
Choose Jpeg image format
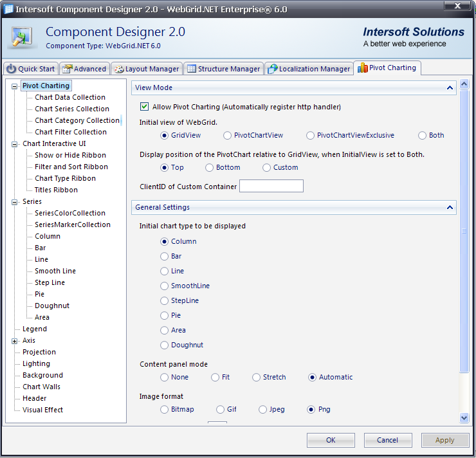[x=262, y=410]
